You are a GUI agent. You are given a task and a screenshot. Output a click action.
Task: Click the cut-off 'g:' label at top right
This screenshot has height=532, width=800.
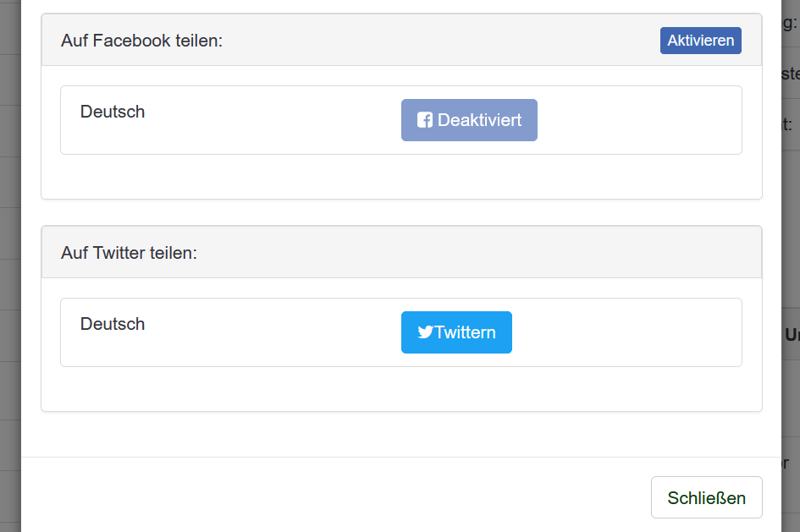790,23
